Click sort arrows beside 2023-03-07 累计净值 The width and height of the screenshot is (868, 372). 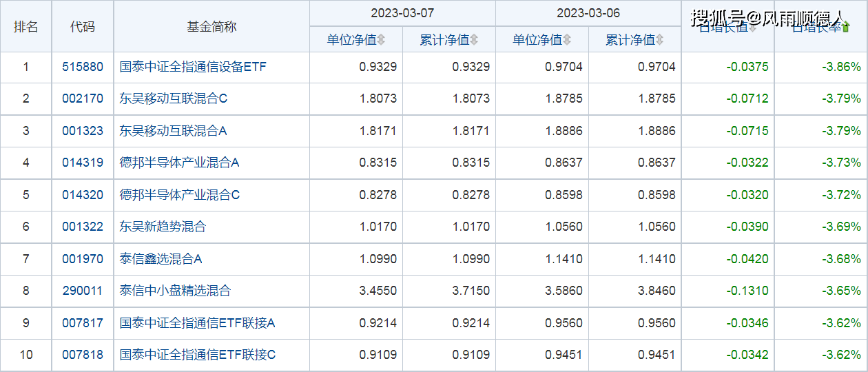click(474, 41)
